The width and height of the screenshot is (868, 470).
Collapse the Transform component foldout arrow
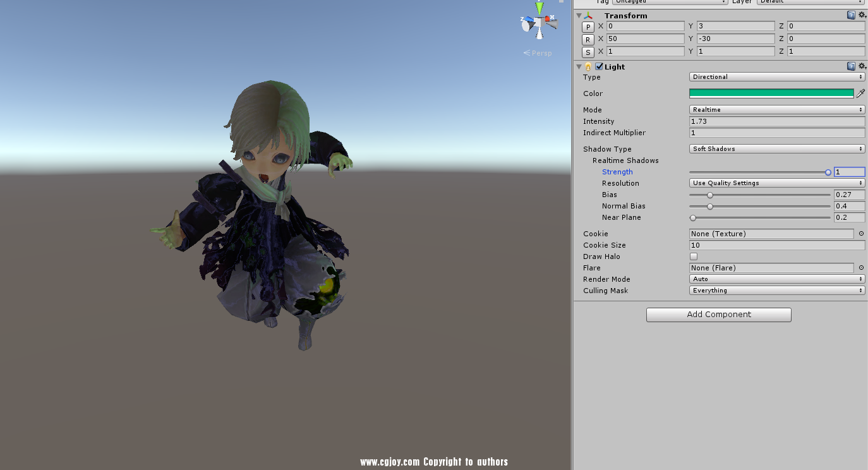click(x=579, y=15)
